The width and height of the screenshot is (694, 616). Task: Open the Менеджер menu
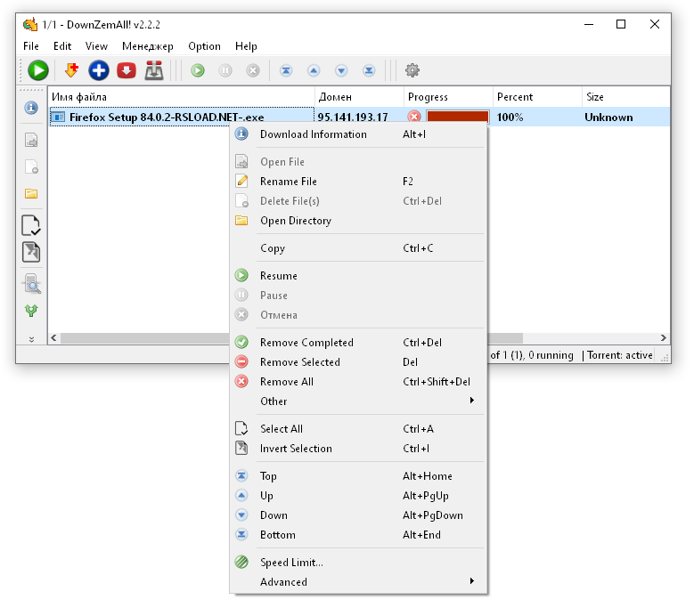[148, 46]
